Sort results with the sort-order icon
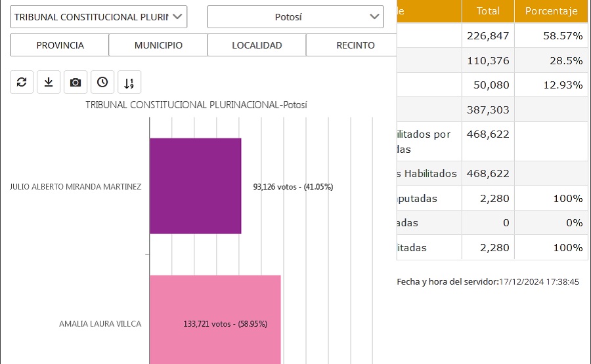The height and width of the screenshot is (364, 591). point(129,83)
